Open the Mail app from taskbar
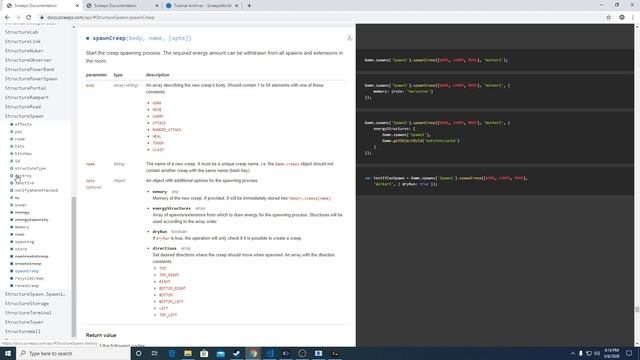640x360 pixels. coord(220,353)
